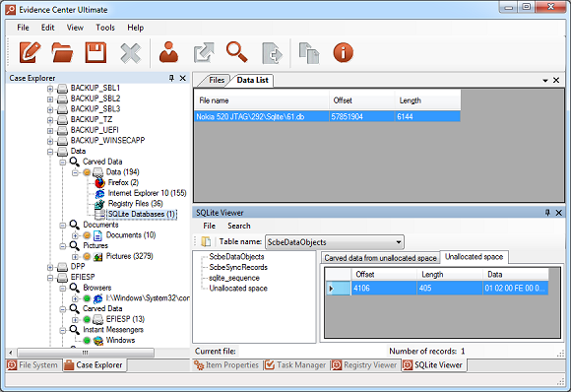Open the orange information icon

[343, 52]
